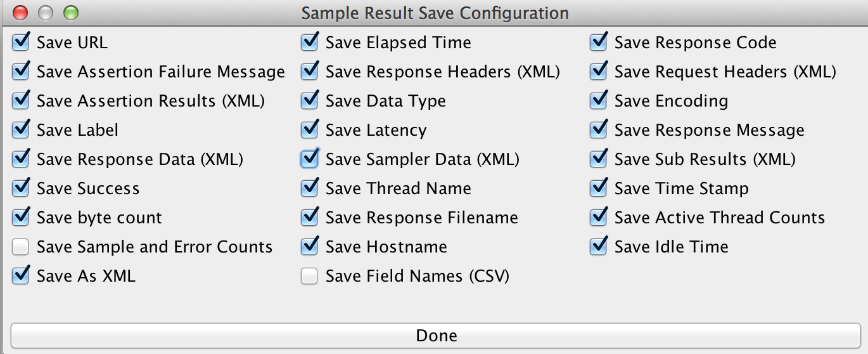Screen dimensions: 868x354
Task: Uncheck Save Elapsed Time
Action: [x=310, y=43]
